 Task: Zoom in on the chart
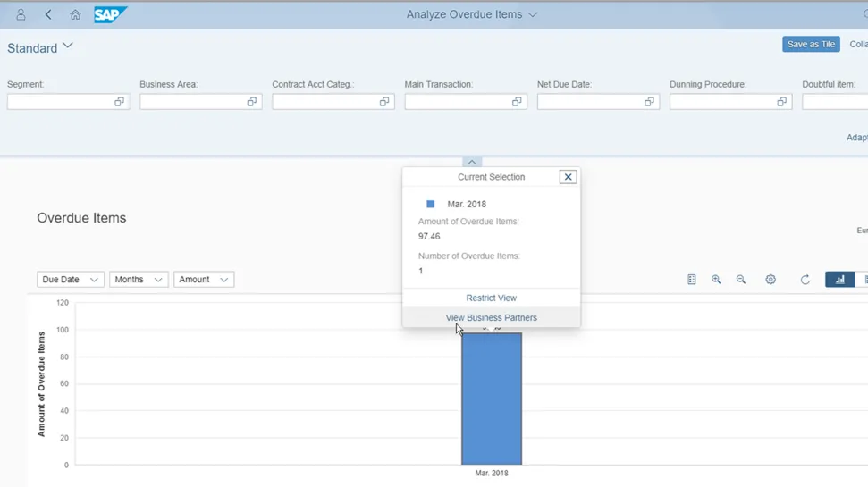pyautogui.click(x=716, y=280)
